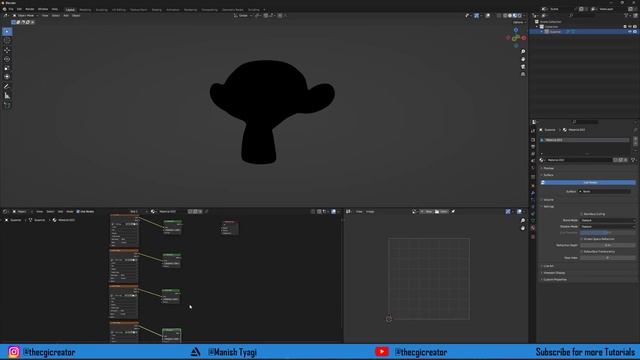The image size is (640, 360).
Task: Toggle Use Nodes checkbox in node editor header
Action: 78,211
